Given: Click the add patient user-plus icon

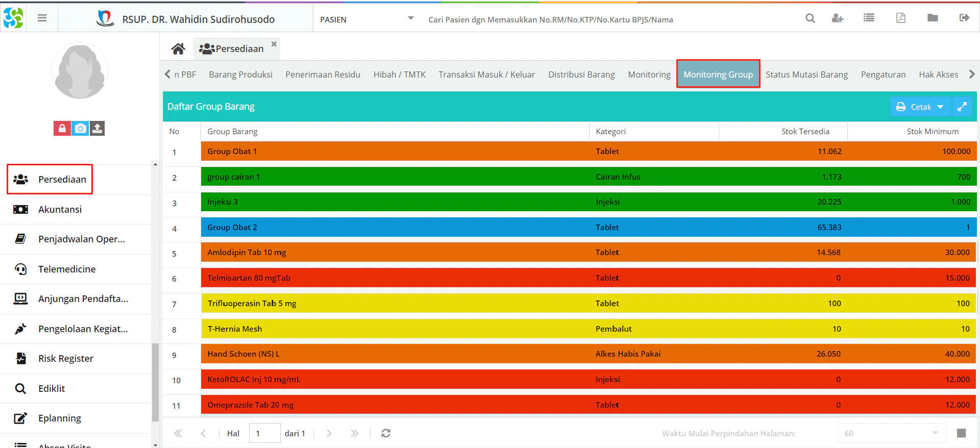Looking at the screenshot, I should click(x=838, y=18).
